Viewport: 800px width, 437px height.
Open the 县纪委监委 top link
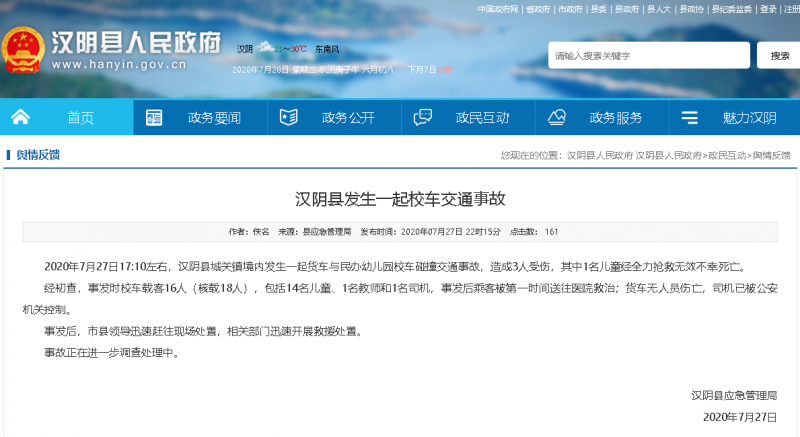click(731, 8)
